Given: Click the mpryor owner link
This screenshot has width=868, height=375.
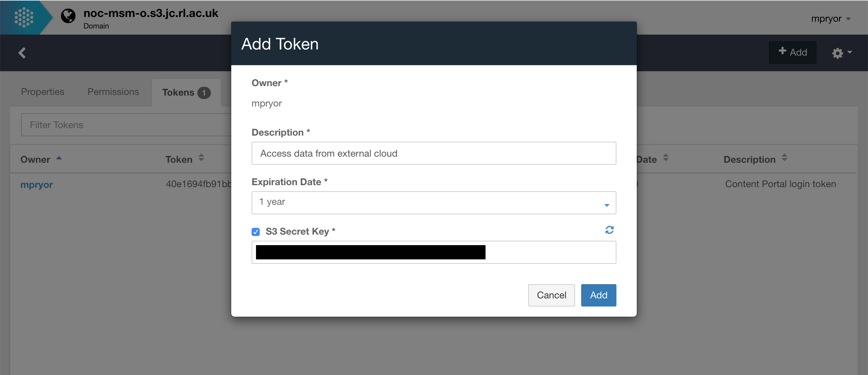Looking at the screenshot, I should tap(37, 185).
